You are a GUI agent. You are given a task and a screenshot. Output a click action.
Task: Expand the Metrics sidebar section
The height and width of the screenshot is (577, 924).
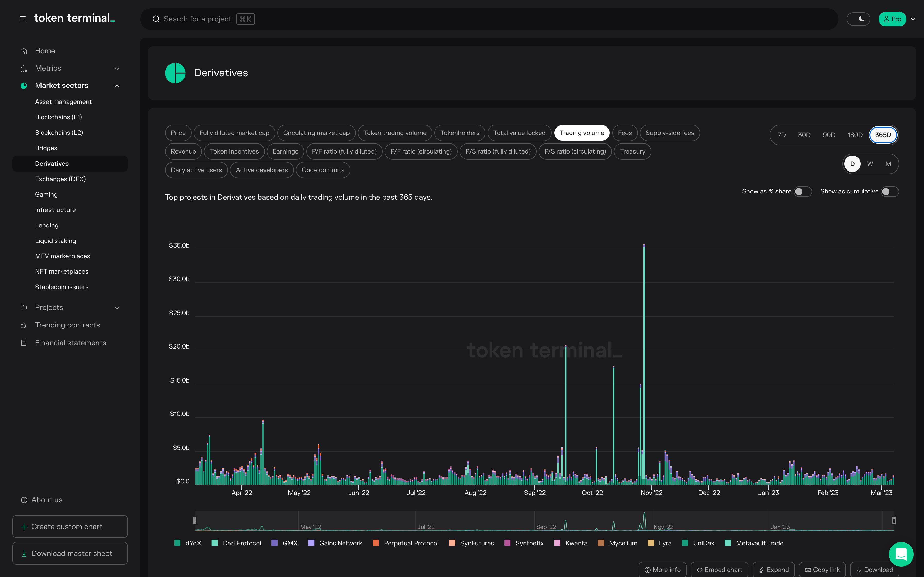117,68
